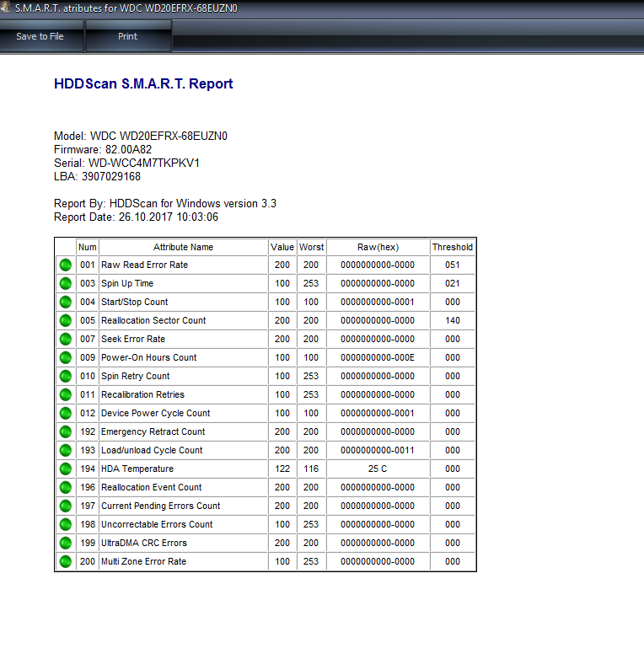Click green status icon for Seek Error Rate
This screenshot has width=644, height=659.
click(66, 339)
